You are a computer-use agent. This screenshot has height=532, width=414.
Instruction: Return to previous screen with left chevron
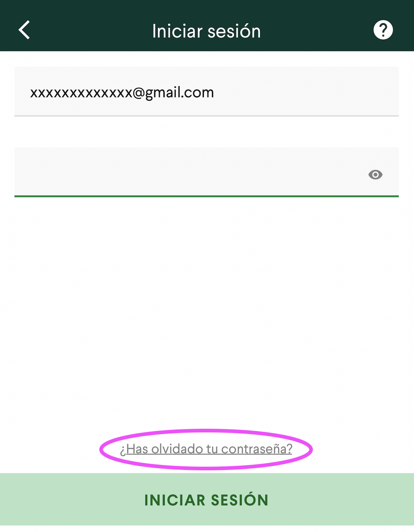(x=24, y=30)
